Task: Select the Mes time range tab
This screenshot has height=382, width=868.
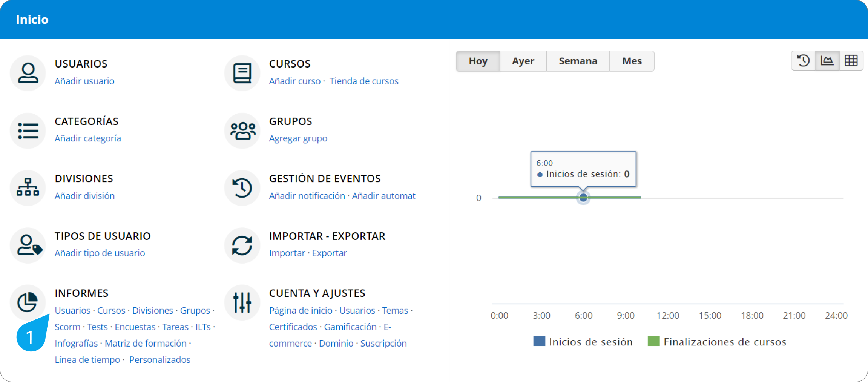Action: point(632,61)
